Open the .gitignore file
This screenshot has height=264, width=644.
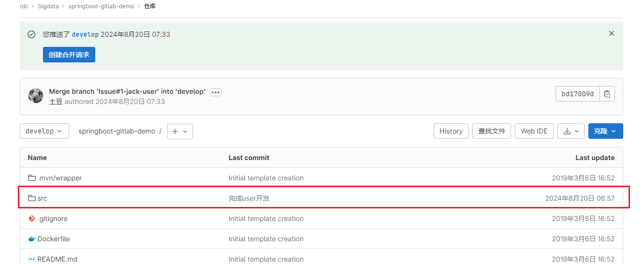(x=52, y=219)
